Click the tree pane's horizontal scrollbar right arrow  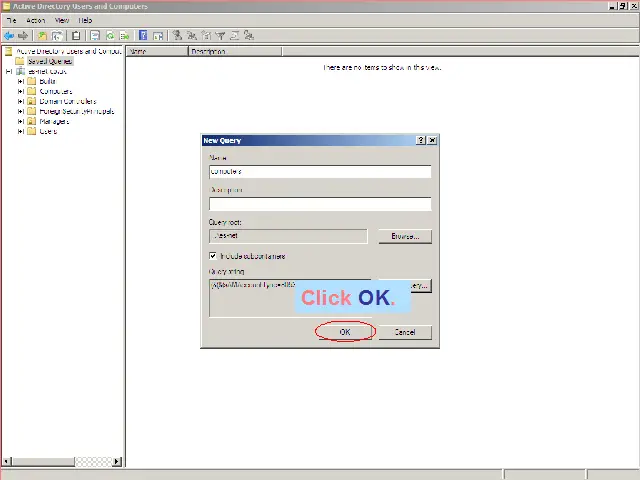[117, 461]
